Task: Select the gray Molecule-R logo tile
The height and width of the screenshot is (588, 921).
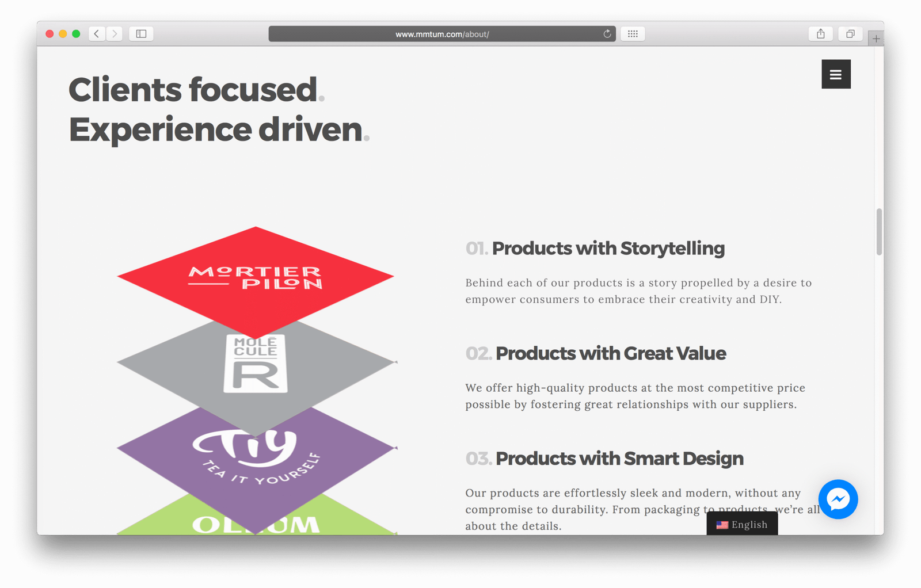Action: tap(256, 368)
